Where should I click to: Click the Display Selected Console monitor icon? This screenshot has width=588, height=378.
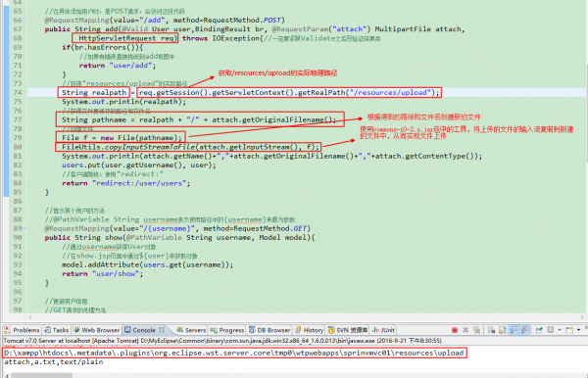[x=550, y=330]
